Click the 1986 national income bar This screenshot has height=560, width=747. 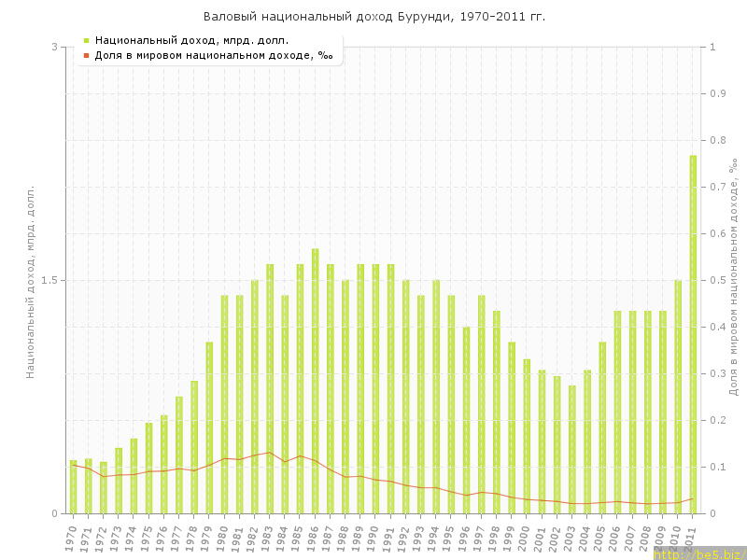tap(316, 381)
